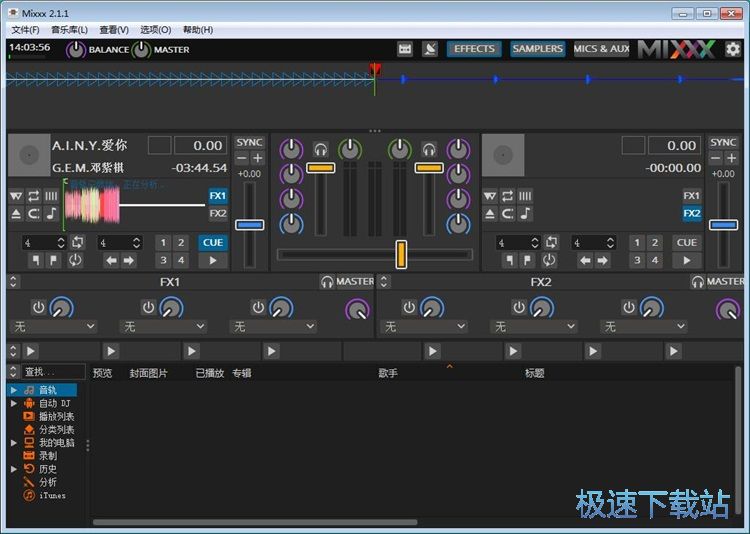Open the 选项(O) menu

click(155, 30)
